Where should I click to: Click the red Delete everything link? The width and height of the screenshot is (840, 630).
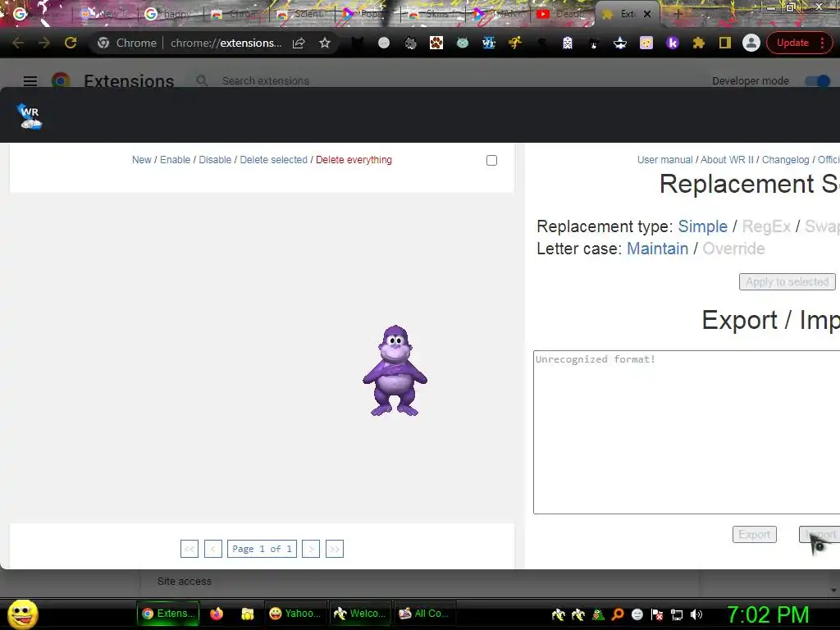[x=354, y=160]
